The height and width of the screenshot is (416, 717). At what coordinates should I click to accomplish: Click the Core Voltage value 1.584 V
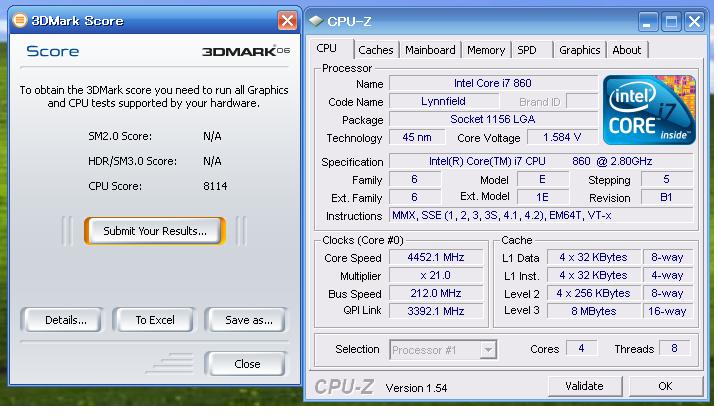coord(562,137)
